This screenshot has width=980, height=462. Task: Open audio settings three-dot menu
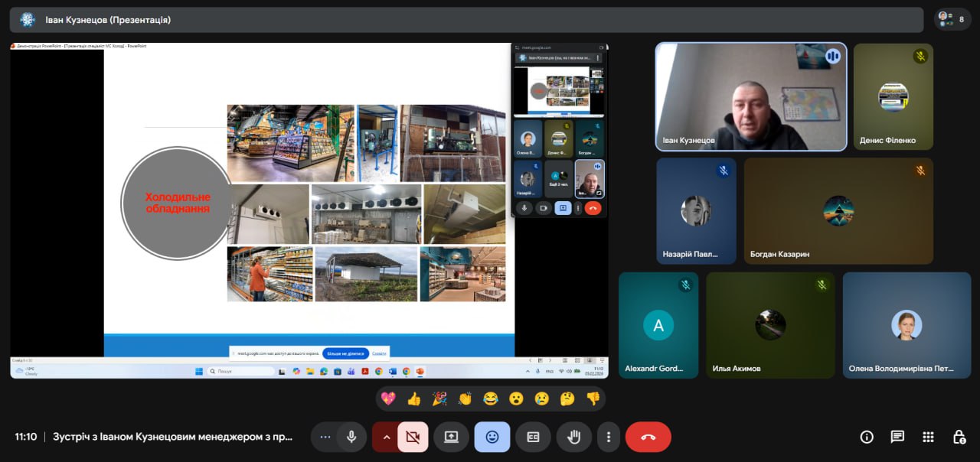tap(325, 437)
